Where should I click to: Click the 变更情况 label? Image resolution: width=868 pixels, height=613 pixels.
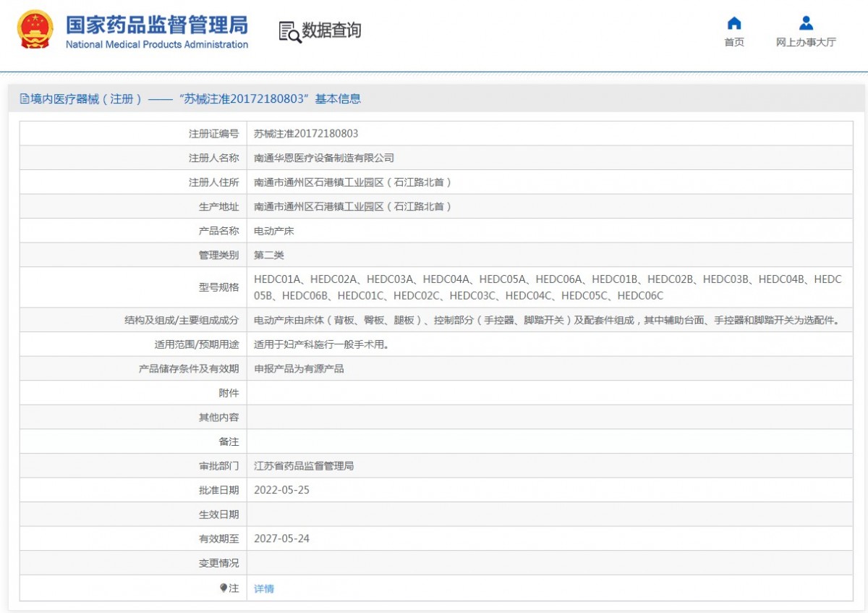(x=218, y=563)
